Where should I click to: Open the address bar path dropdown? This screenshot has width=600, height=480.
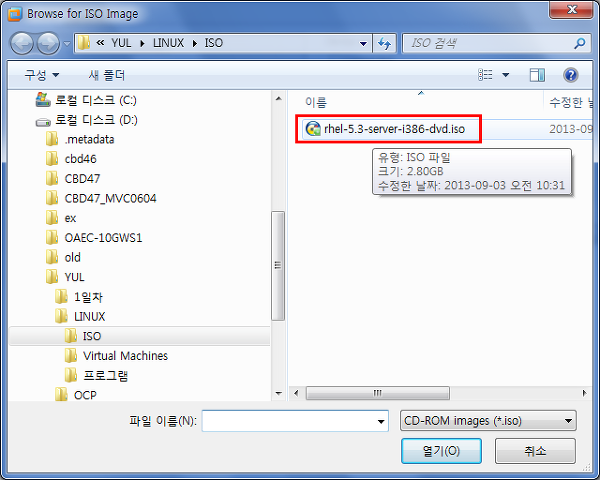coord(364,43)
